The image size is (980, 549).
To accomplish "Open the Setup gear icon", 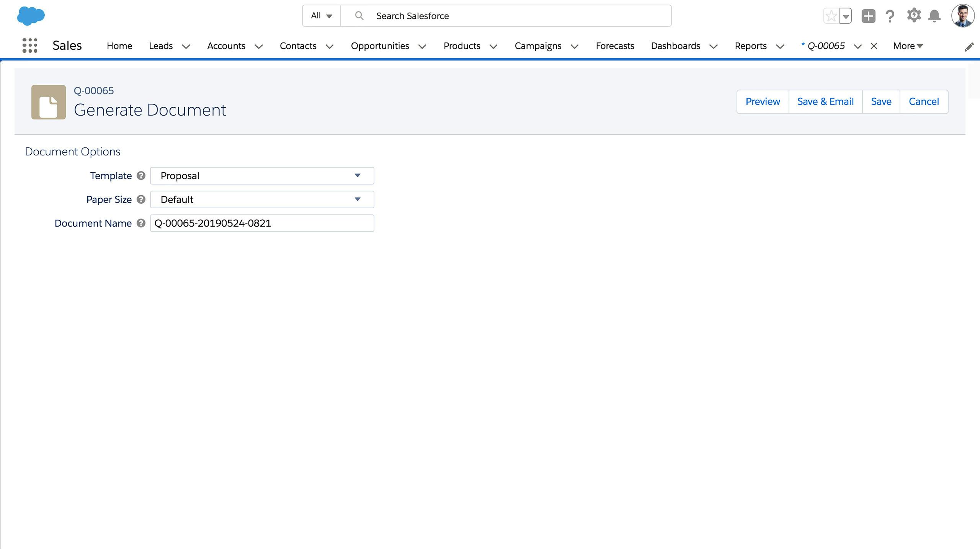I will [x=914, y=16].
